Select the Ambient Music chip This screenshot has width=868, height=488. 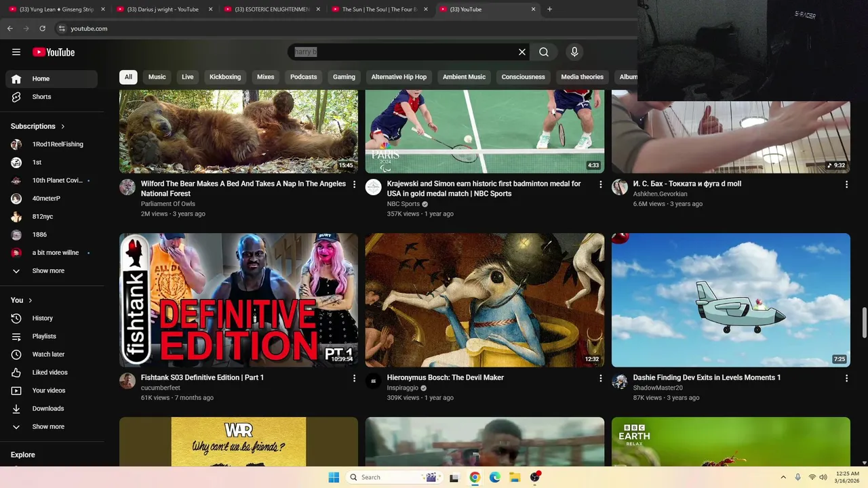pyautogui.click(x=464, y=77)
